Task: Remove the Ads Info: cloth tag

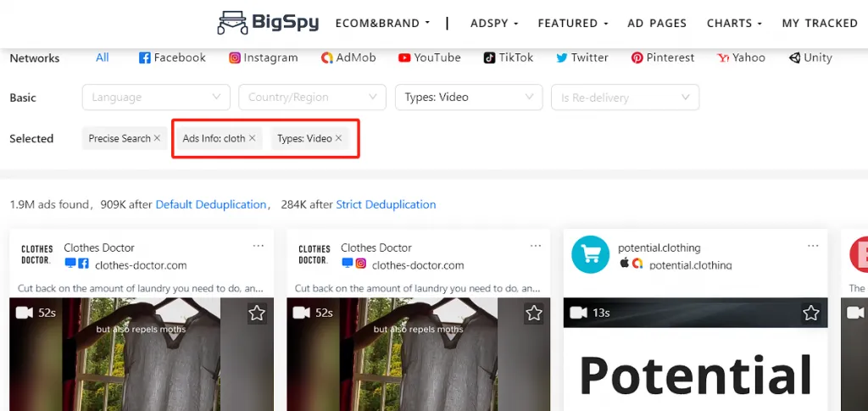Action: (252, 138)
